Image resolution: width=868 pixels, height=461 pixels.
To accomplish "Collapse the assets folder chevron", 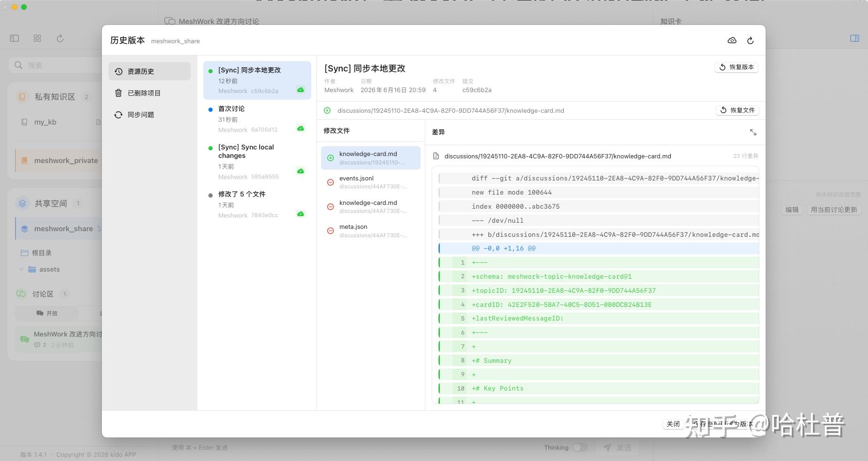I will tap(21, 269).
